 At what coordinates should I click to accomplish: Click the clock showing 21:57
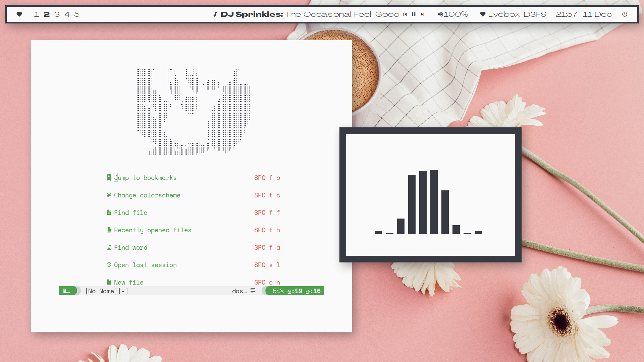pyautogui.click(x=566, y=14)
